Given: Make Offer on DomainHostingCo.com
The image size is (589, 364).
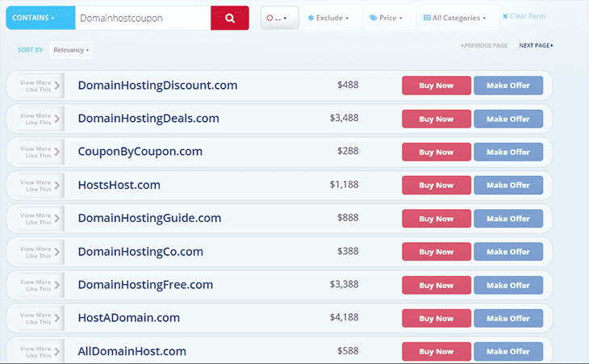Looking at the screenshot, I should click(x=508, y=252).
